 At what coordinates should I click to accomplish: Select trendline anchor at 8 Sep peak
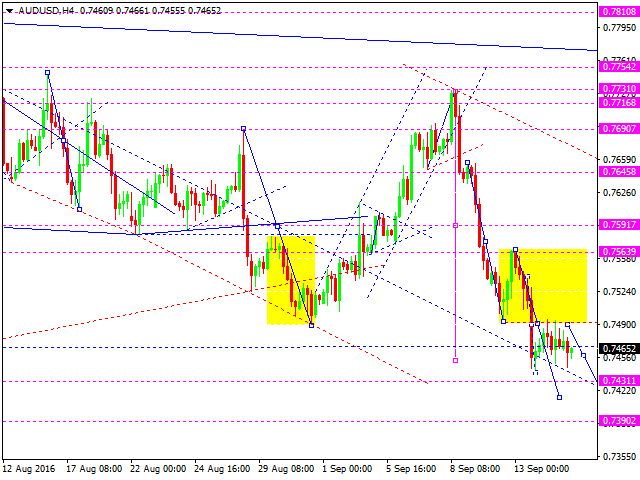click(x=455, y=91)
